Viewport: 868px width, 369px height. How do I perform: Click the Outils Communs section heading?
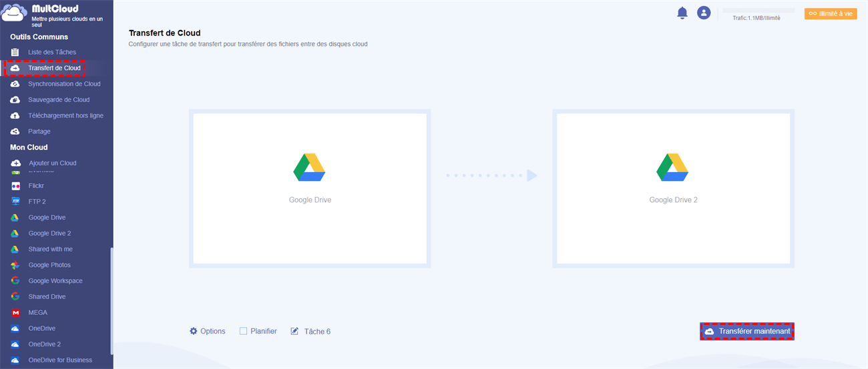[x=39, y=37]
